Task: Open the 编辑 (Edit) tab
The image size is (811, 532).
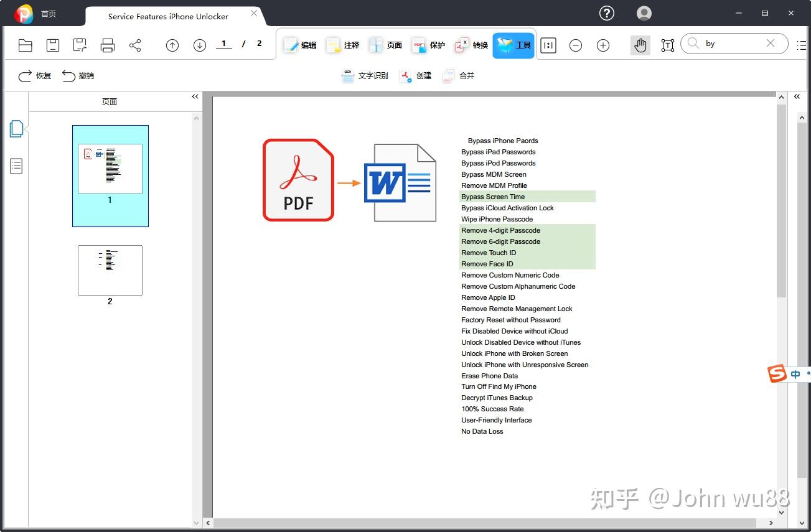Action: coord(300,45)
